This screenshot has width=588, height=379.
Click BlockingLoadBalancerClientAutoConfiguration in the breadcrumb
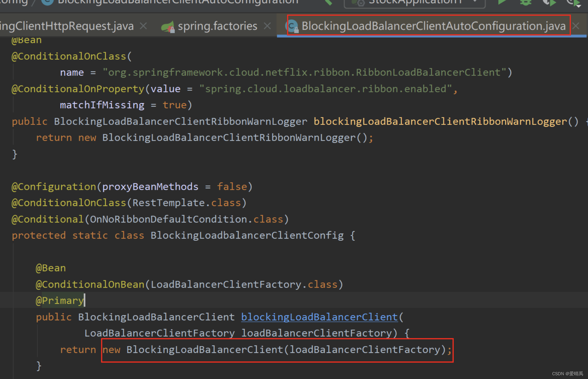177,2
